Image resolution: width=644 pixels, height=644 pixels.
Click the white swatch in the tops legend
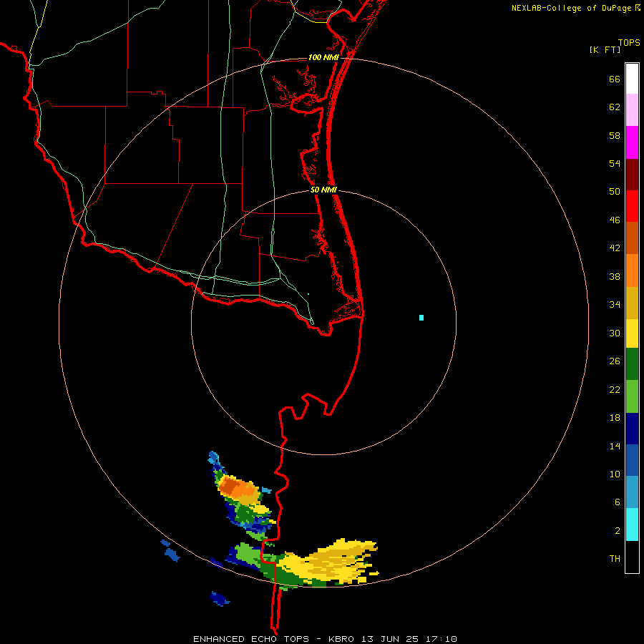pos(632,79)
